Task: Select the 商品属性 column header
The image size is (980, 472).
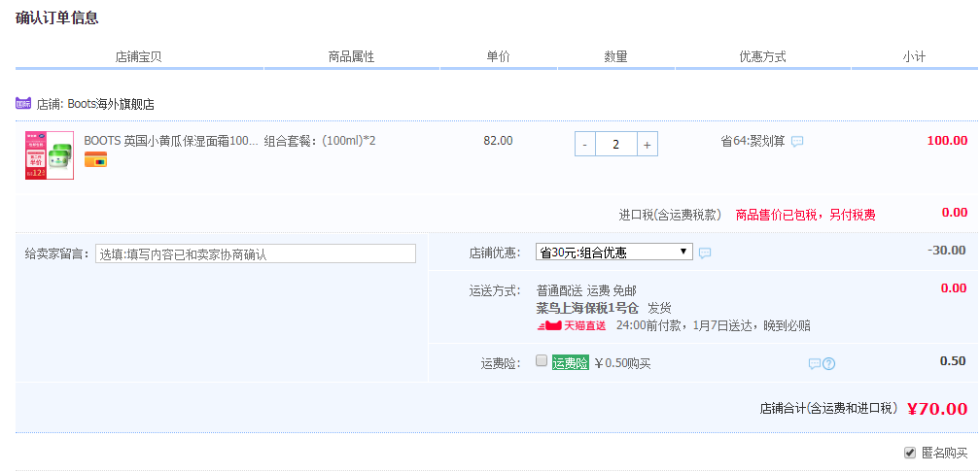Action: [351, 56]
